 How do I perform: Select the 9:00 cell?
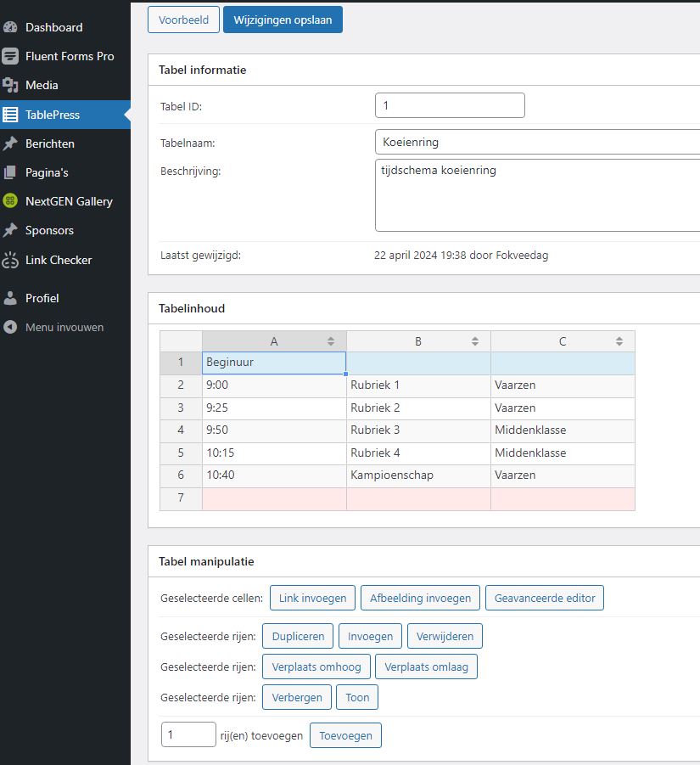[274, 385]
